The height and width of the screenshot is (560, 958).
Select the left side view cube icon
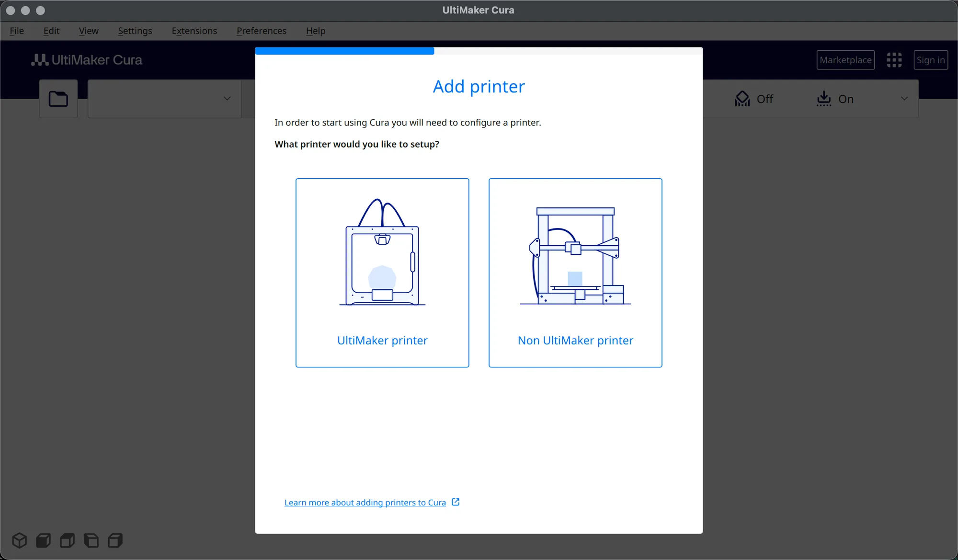pyautogui.click(x=91, y=540)
